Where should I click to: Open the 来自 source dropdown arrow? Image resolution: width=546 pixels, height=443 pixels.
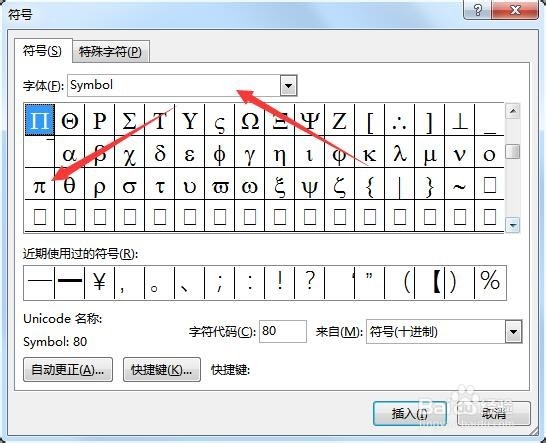tap(514, 332)
